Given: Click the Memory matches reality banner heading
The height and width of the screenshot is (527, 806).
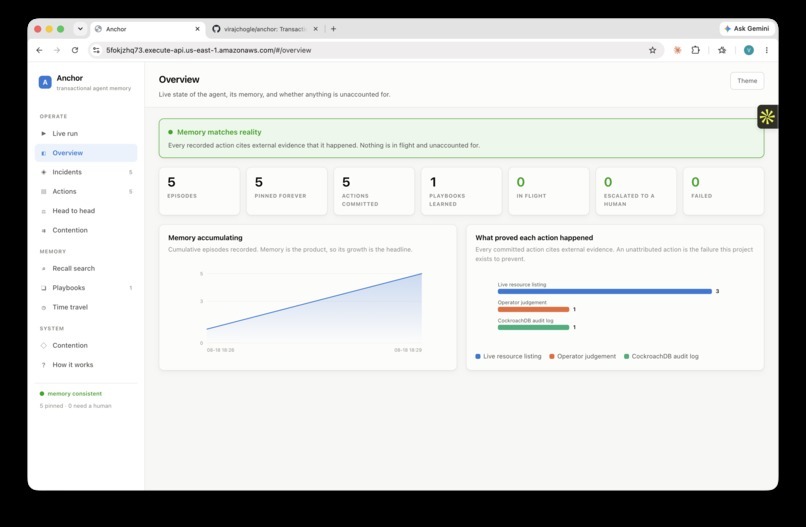Looking at the screenshot, I should [219, 132].
